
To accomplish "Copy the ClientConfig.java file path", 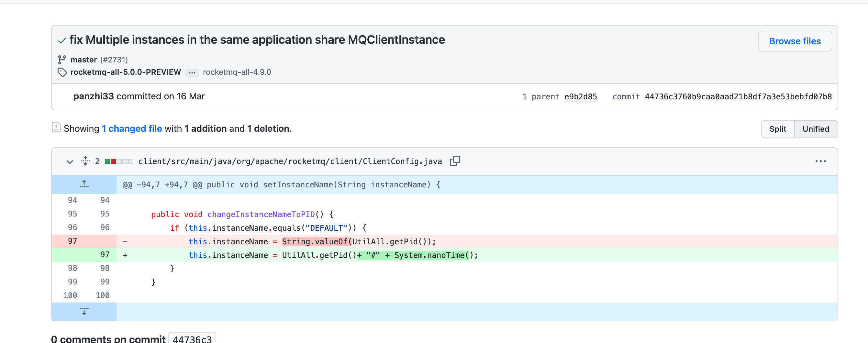I will [455, 161].
